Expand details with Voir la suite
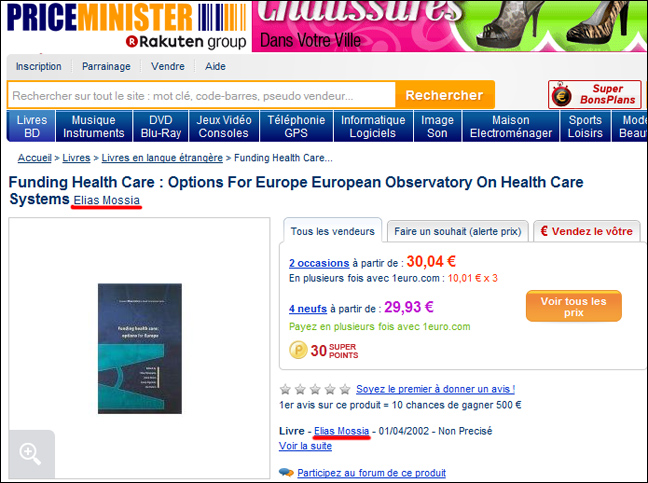This screenshot has height=483, width=648. click(x=305, y=446)
